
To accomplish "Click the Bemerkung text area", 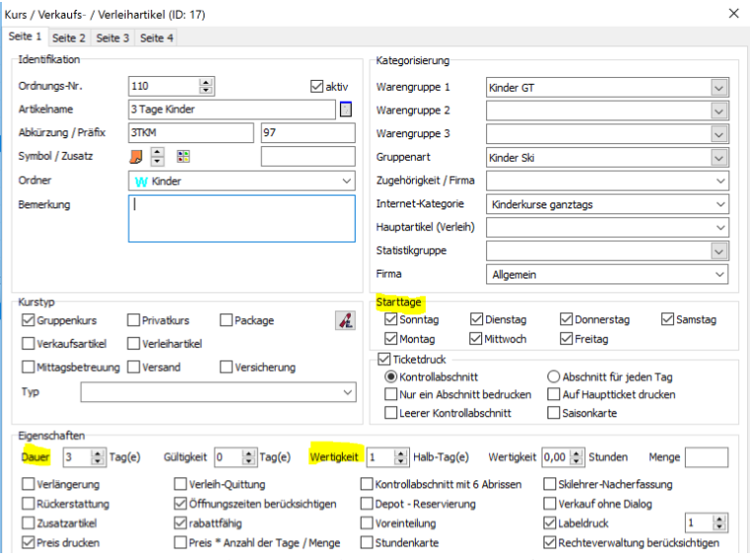I will (x=241, y=218).
